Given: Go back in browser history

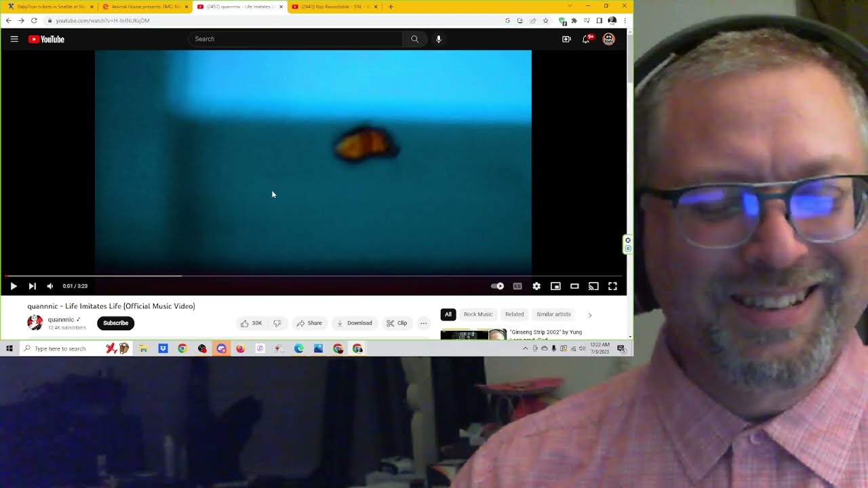Looking at the screenshot, I should [8, 21].
